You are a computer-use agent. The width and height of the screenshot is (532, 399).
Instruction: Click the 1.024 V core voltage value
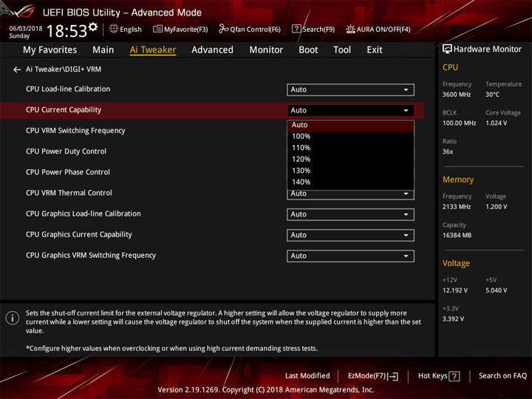pos(496,123)
